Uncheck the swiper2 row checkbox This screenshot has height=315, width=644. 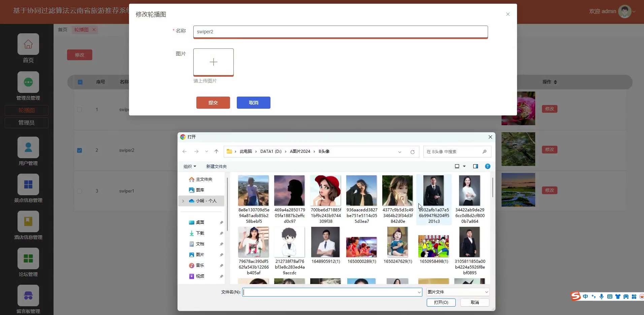click(x=79, y=150)
